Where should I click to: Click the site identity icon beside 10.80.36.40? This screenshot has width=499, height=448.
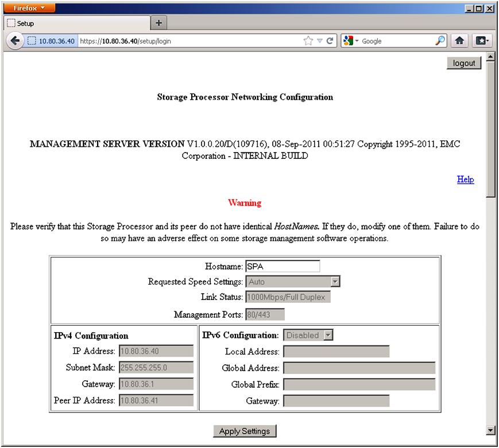(x=32, y=41)
